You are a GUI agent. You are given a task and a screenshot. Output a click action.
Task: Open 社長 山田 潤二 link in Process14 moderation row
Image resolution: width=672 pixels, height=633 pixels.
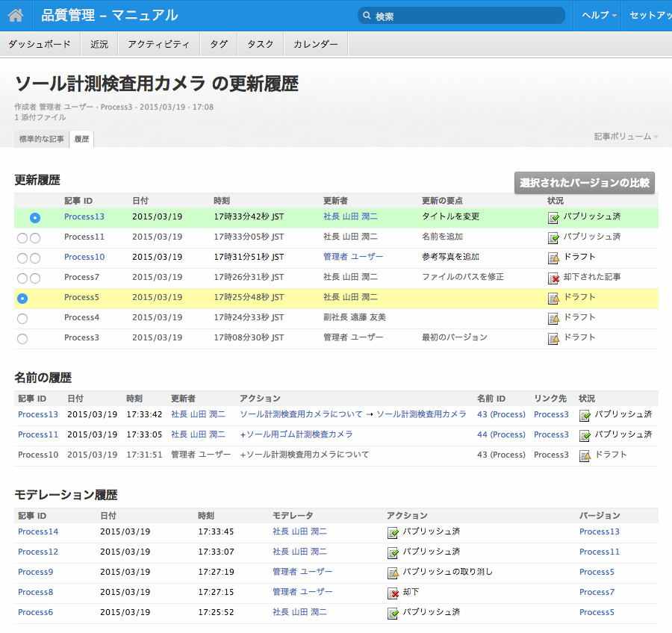point(299,531)
